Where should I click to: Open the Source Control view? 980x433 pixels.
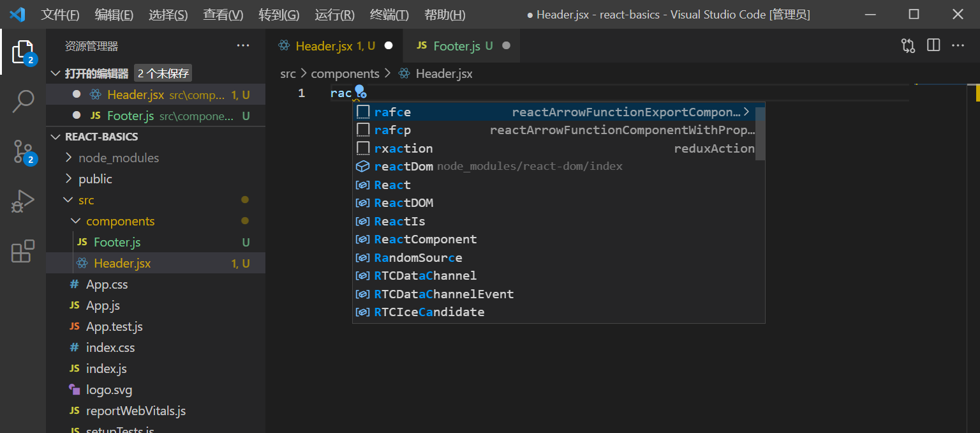(x=23, y=152)
